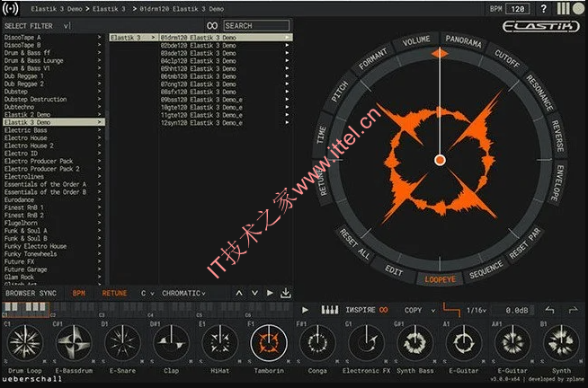Click the Elastik broadcast logo icon
Image resolution: width=588 pixels, height=388 pixels.
tap(11, 8)
